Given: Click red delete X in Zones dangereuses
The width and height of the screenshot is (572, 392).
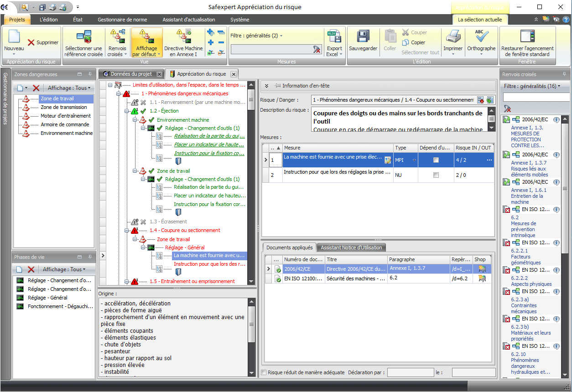Looking at the screenshot, I should tap(36, 88).
